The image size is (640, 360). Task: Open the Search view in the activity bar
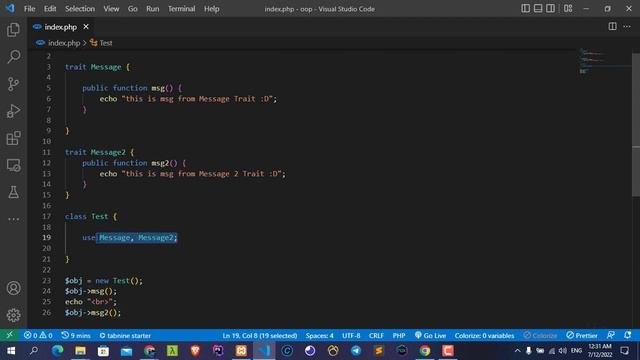13,57
